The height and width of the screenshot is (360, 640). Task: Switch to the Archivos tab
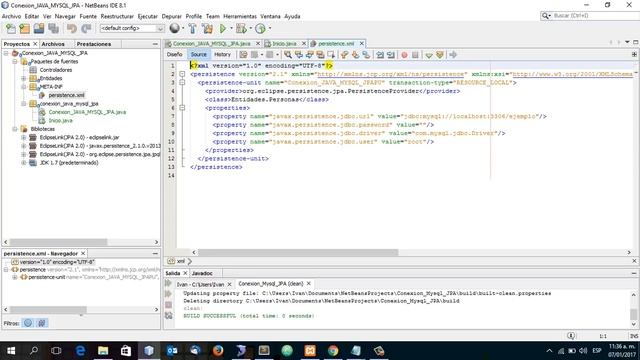(x=53, y=44)
